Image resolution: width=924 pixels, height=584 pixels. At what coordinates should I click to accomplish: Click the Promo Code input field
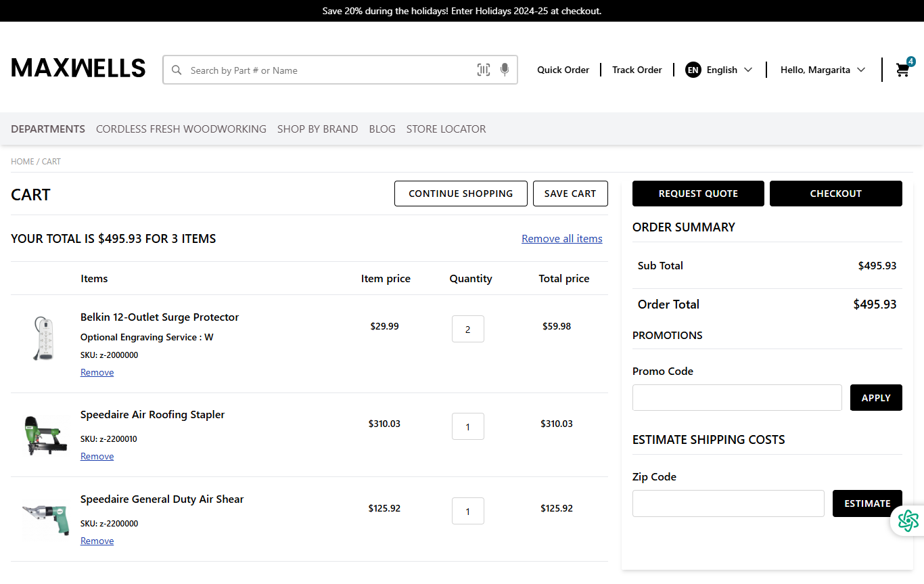(x=737, y=398)
